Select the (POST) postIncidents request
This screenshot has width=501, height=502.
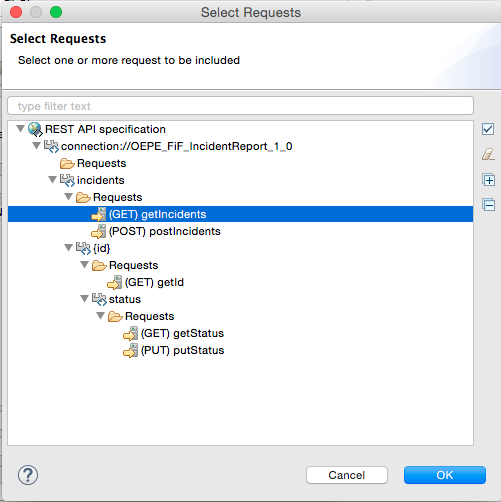pyautogui.click(x=165, y=231)
